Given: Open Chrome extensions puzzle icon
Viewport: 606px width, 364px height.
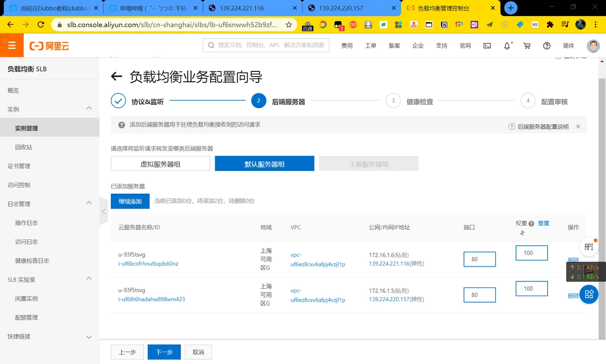Looking at the screenshot, I should pyautogui.click(x=550, y=25).
